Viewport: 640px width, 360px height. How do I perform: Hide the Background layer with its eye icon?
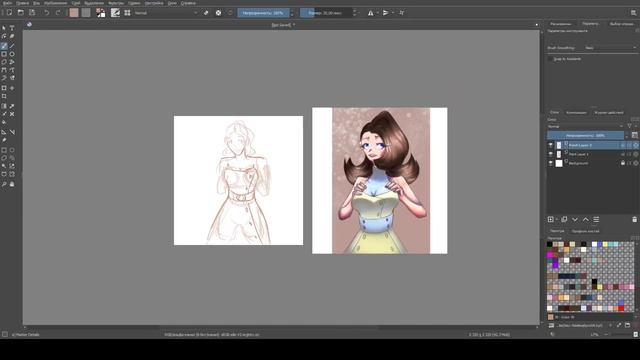coord(551,163)
